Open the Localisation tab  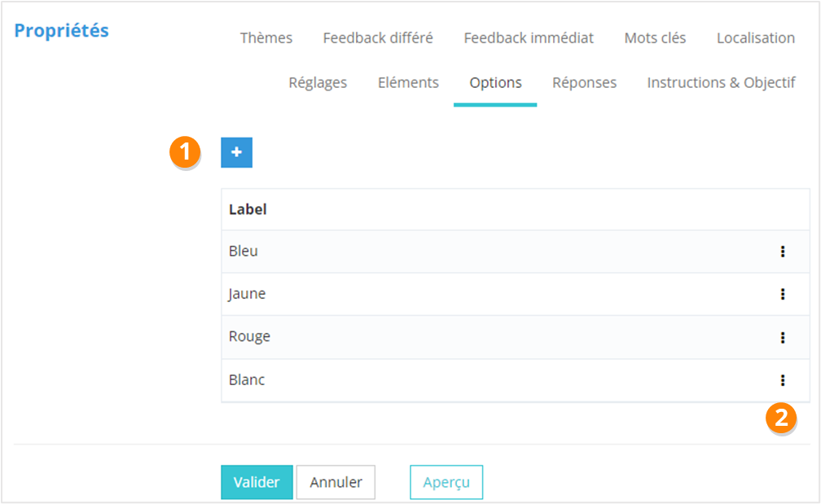(x=756, y=37)
